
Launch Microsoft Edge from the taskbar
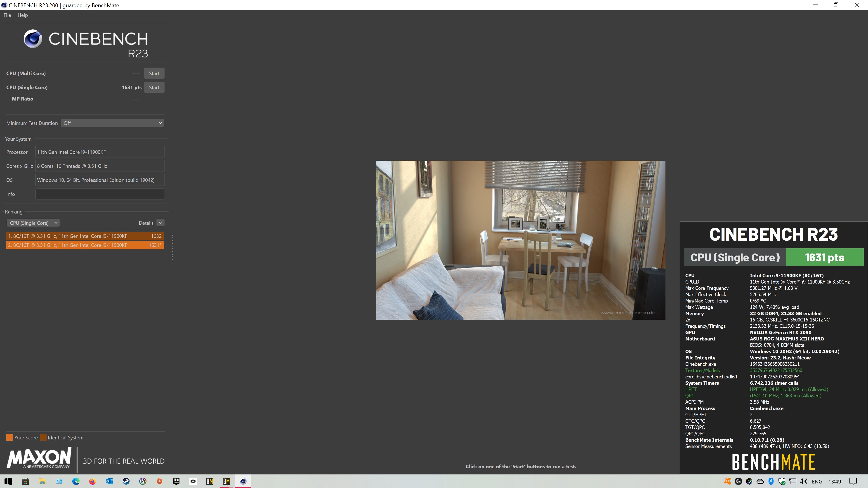pyautogui.click(x=76, y=481)
